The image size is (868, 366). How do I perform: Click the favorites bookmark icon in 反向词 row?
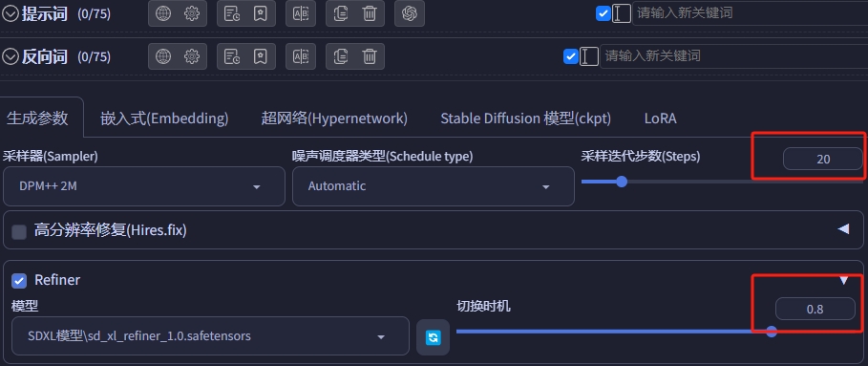point(260,56)
